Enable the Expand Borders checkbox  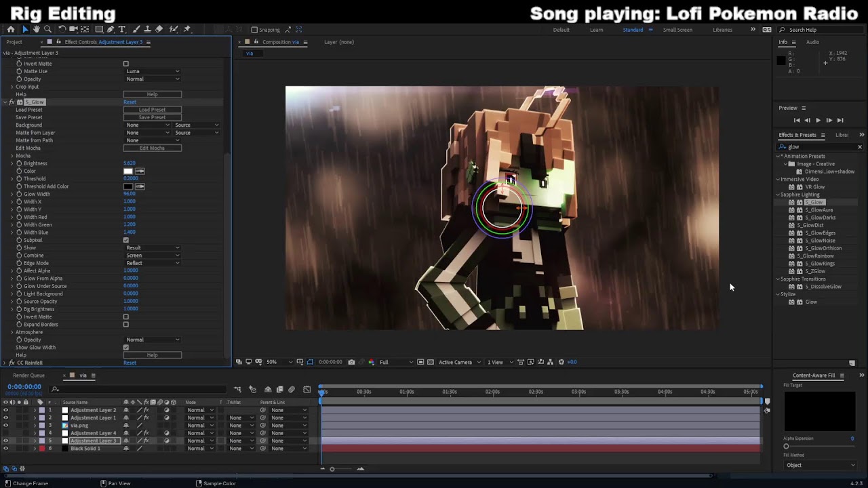pyautogui.click(x=125, y=325)
